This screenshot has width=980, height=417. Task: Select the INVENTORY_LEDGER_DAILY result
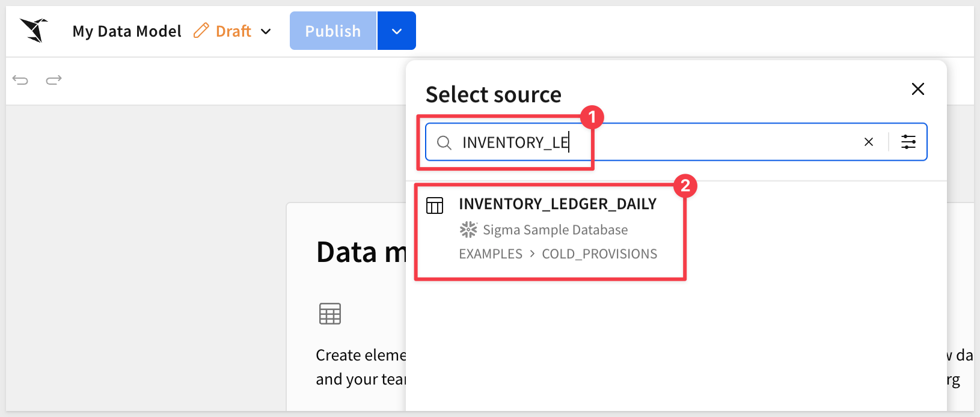(557, 204)
